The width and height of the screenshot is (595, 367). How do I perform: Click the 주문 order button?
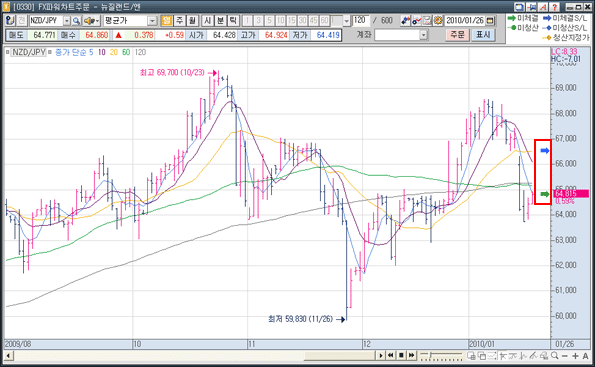pyautogui.click(x=457, y=35)
